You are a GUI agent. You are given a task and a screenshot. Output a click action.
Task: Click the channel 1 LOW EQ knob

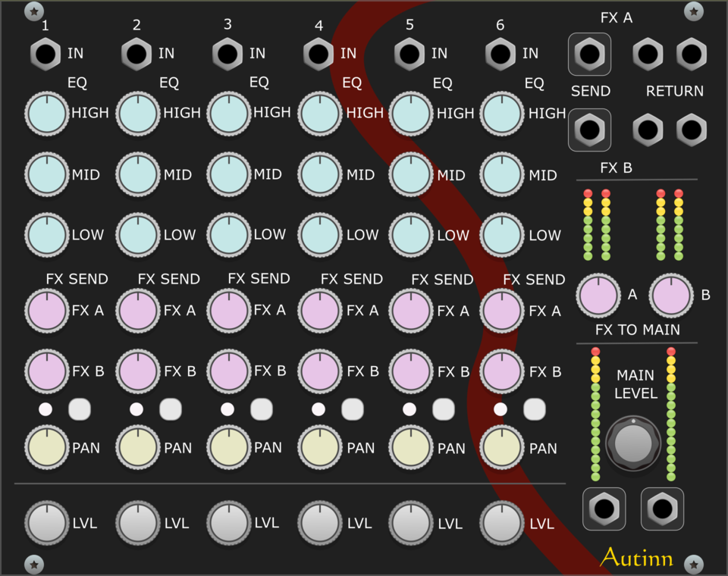tap(47, 235)
